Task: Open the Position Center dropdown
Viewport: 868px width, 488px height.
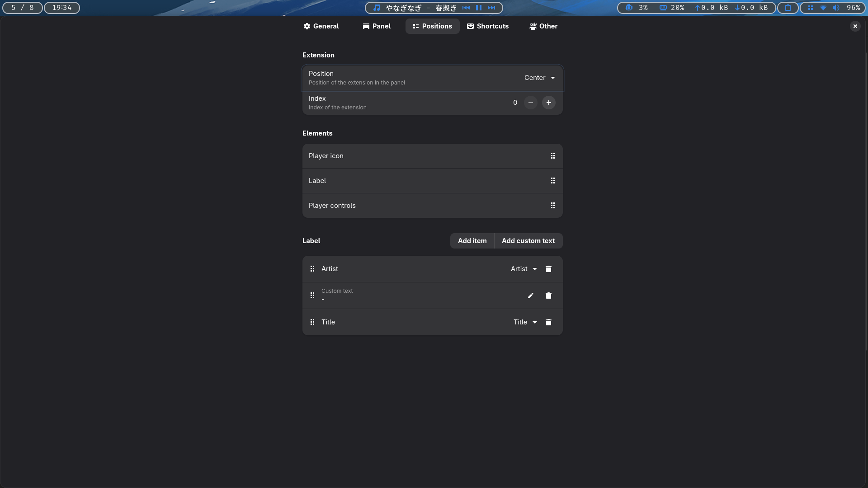Action: [x=539, y=78]
